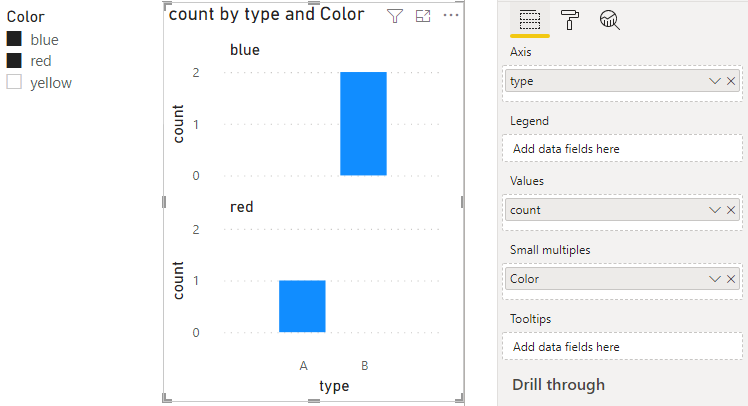
Task: Remove the count field from Values
Action: coord(731,210)
